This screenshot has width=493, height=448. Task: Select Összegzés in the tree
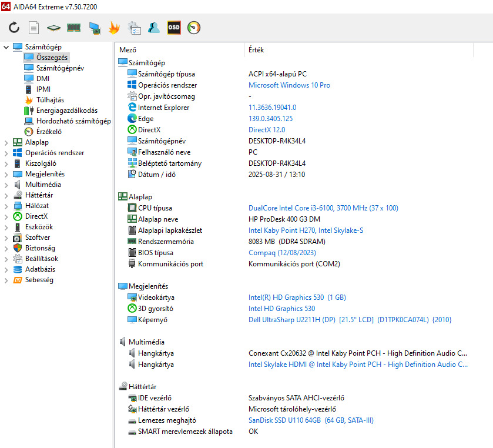click(x=52, y=58)
